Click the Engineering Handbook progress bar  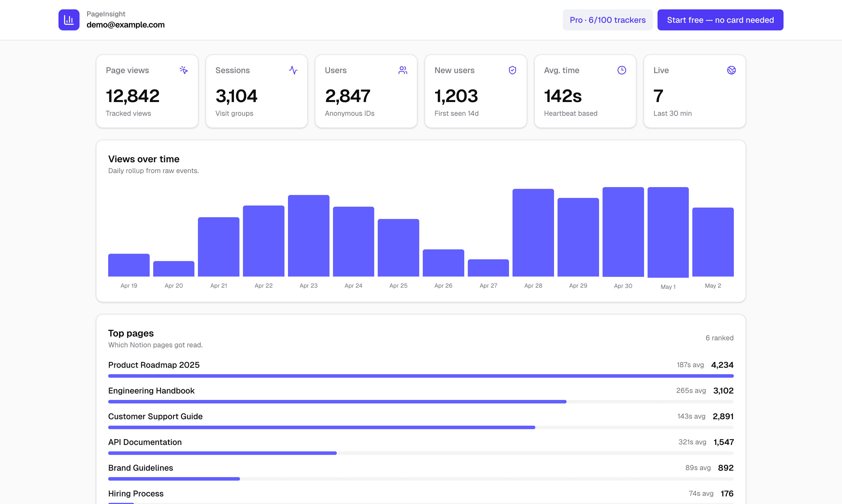(421, 402)
